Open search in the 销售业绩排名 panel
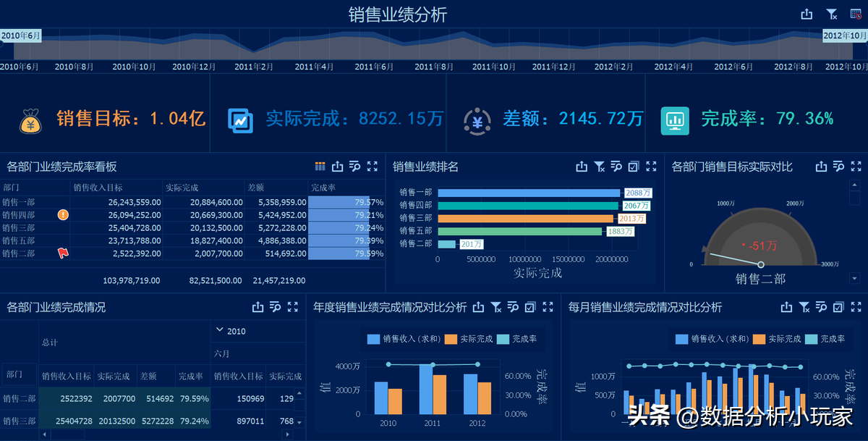 [x=616, y=167]
